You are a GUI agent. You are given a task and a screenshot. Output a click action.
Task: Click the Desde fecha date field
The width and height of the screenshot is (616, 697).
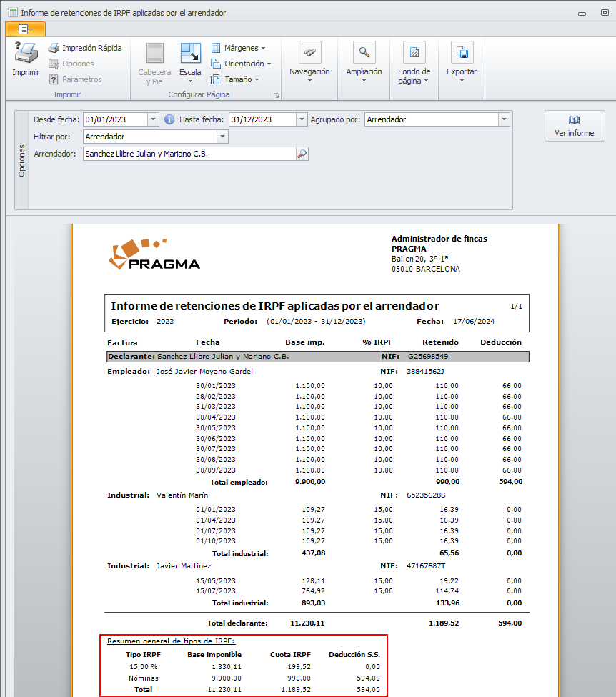coord(116,119)
